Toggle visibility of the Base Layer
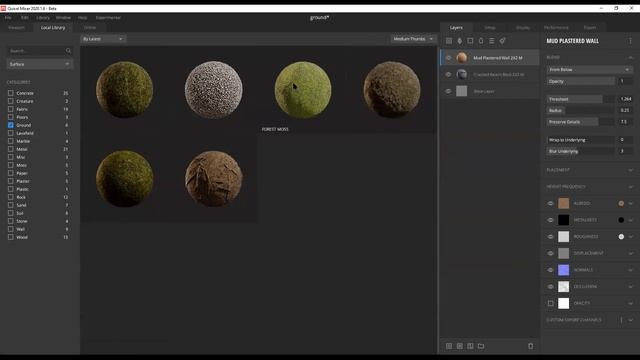 click(449, 91)
